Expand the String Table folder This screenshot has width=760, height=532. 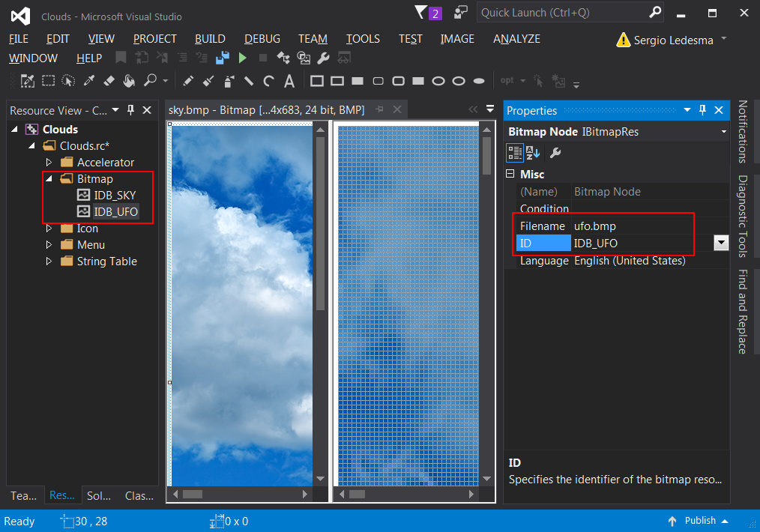point(49,262)
